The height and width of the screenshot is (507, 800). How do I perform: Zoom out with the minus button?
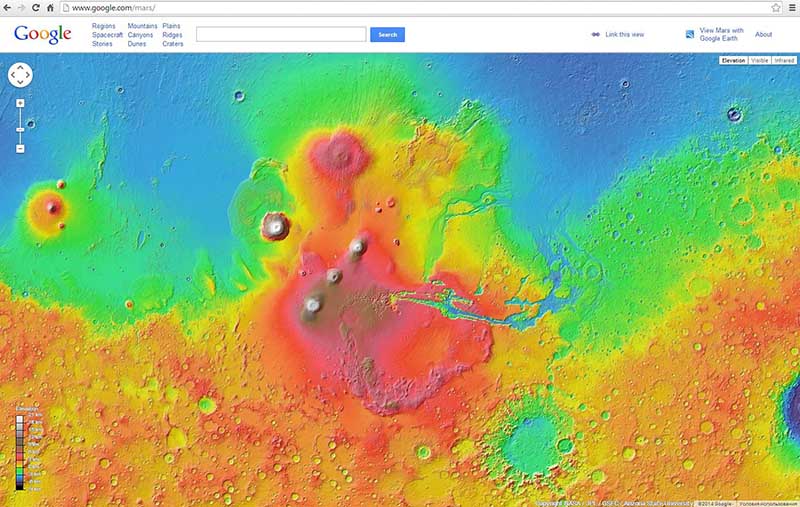(x=20, y=148)
